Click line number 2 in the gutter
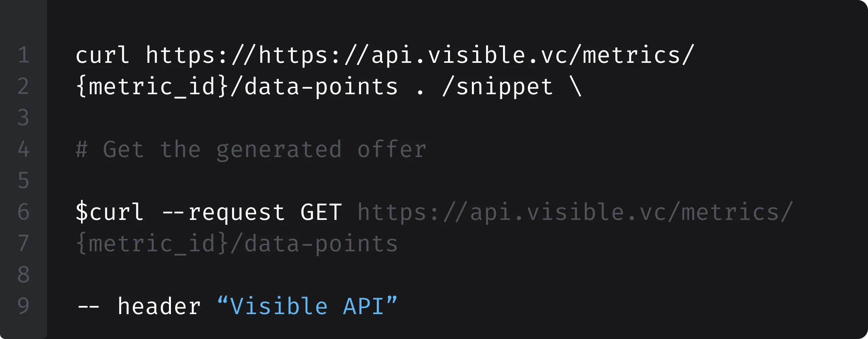Screen dimensions: 868x339 (x=24, y=86)
